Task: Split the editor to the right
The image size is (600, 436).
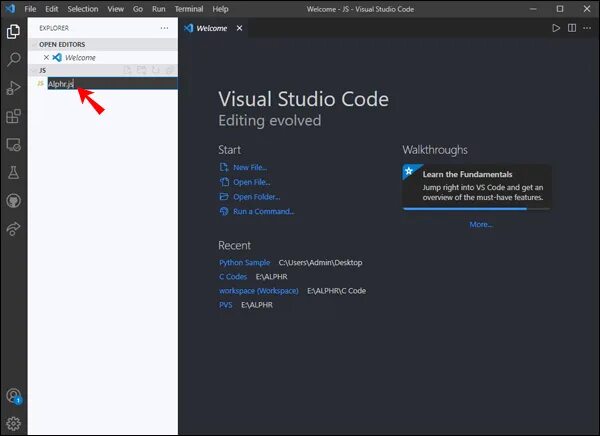Action: (x=571, y=28)
